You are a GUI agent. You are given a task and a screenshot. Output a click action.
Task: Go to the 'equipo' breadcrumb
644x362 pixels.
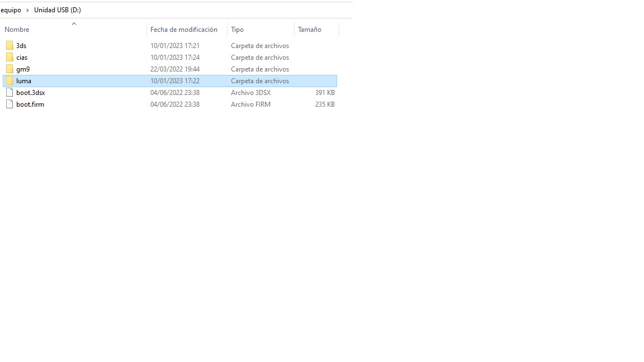point(11,10)
